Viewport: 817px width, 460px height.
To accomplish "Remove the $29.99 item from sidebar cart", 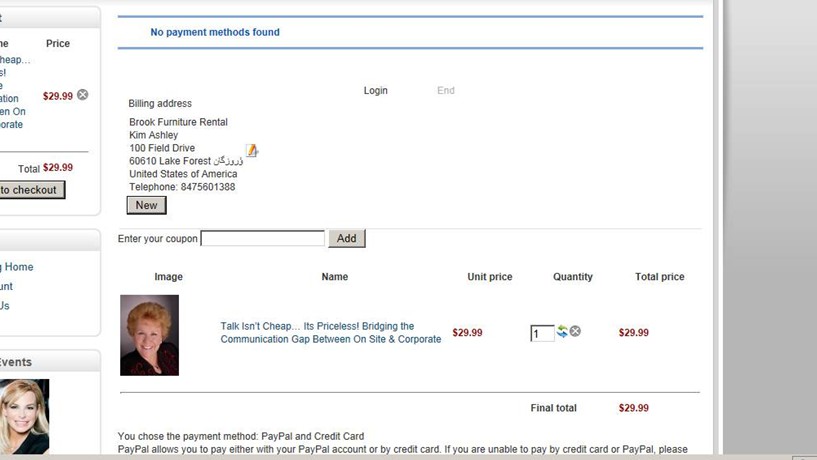I will pos(83,95).
